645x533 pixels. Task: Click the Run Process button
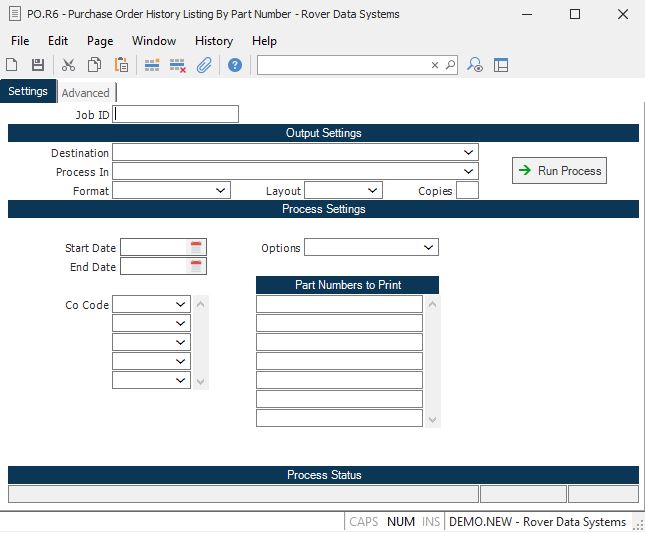click(559, 171)
